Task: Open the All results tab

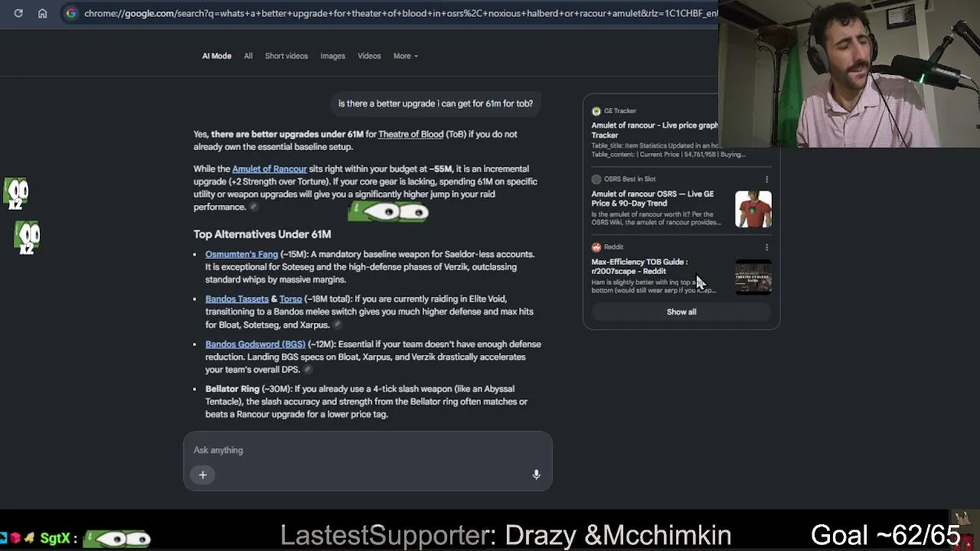Action: pos(248,56)
